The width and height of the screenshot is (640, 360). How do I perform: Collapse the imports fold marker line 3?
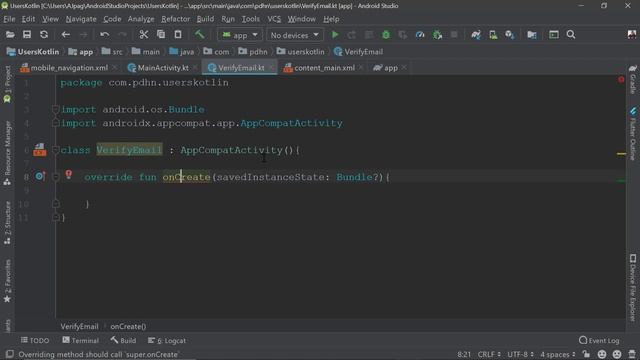(x=56, y=109)
